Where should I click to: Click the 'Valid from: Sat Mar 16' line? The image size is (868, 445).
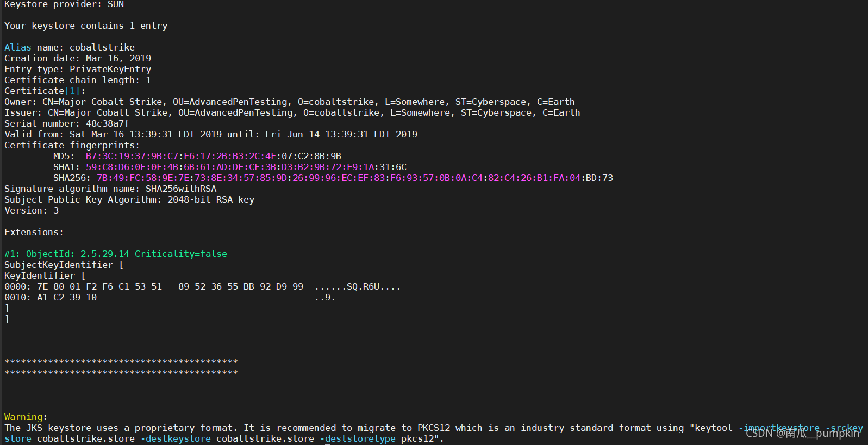point(211,135)
